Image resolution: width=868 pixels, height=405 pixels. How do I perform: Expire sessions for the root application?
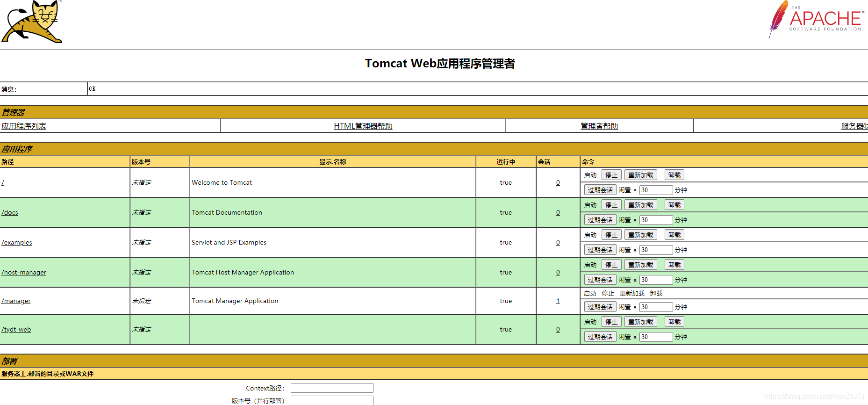600,190
